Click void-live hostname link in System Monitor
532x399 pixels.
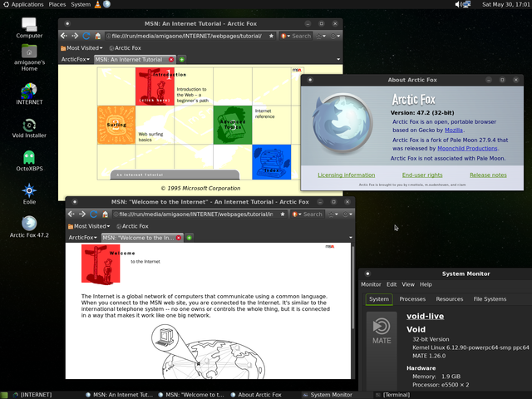pyautogui.click(x=425, y=316)
